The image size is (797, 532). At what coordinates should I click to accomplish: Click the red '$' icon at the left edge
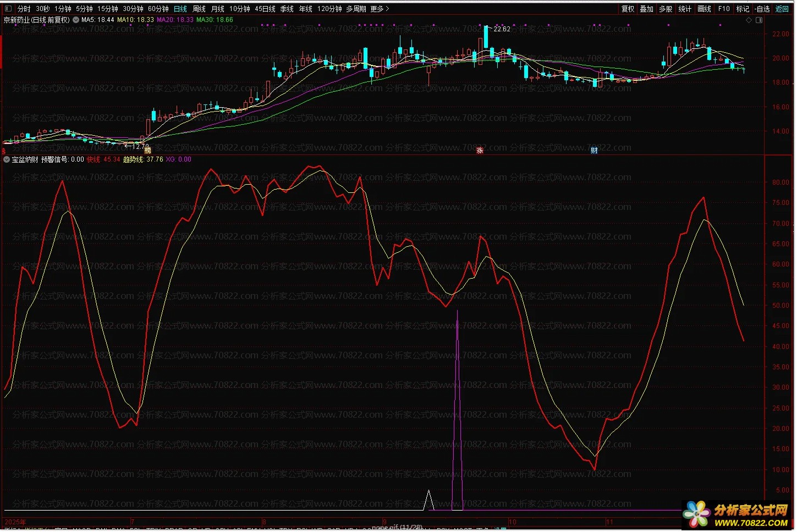(4, 151)
